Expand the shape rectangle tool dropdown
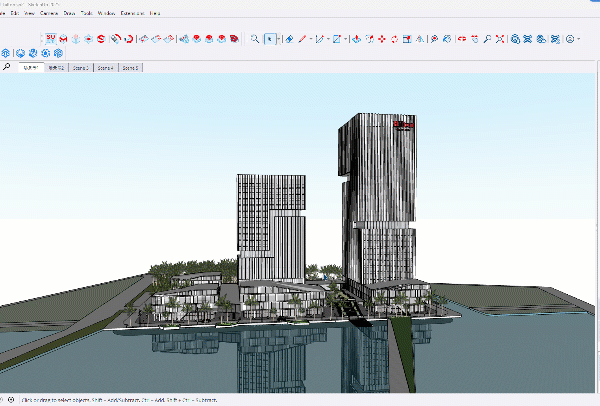 click(x=345, y=39)
